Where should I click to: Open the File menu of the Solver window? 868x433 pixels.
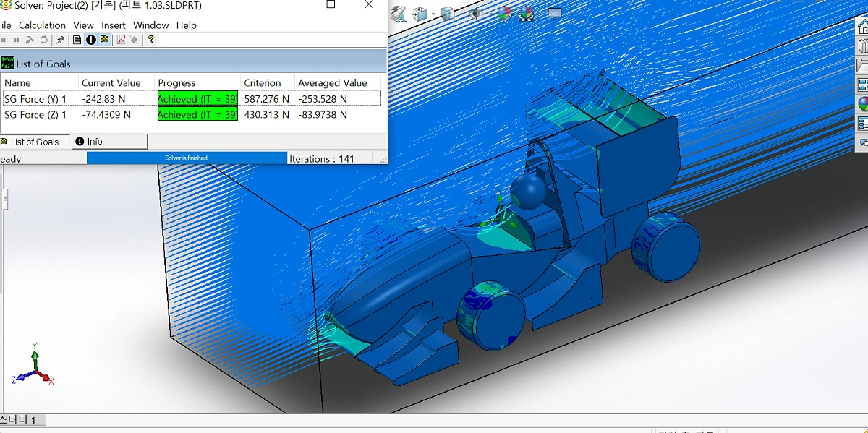5,25
